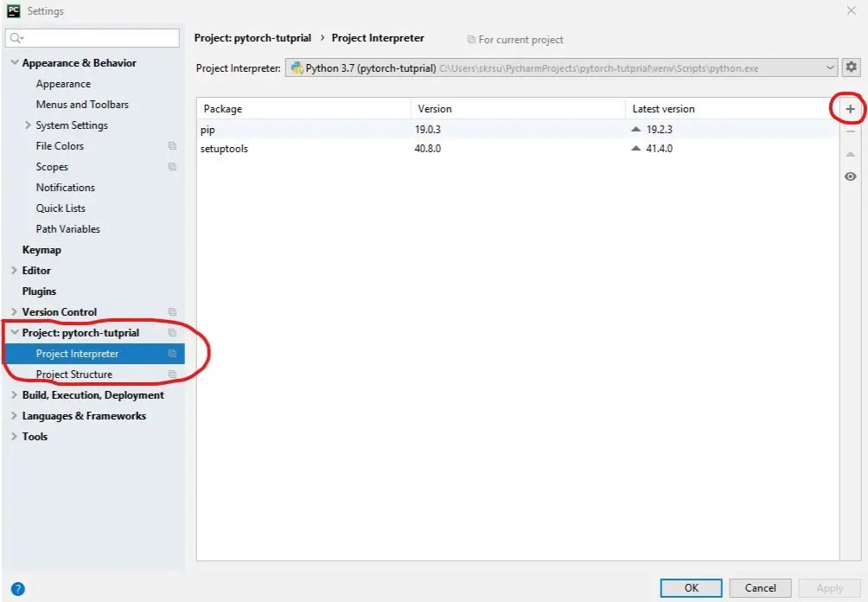Open the Project Interpreter dropdown
868x602 pixels.
coord(830,67)
